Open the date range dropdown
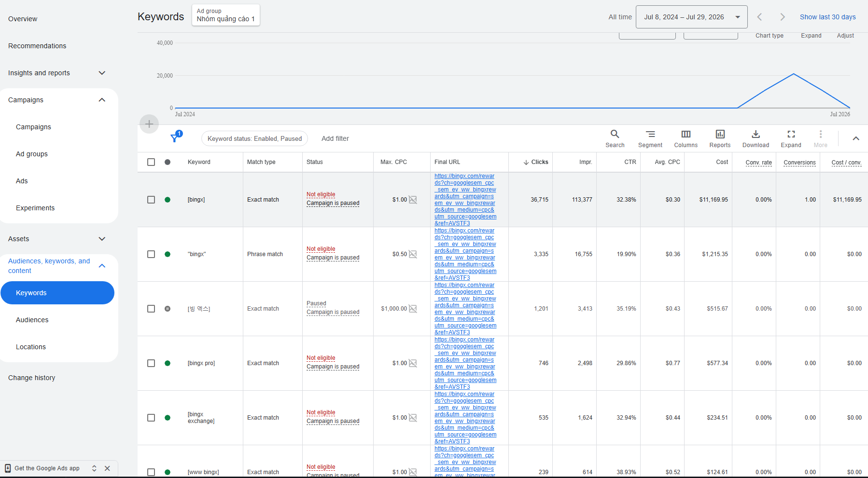868x478 pixels. click(x=691, y=17)
